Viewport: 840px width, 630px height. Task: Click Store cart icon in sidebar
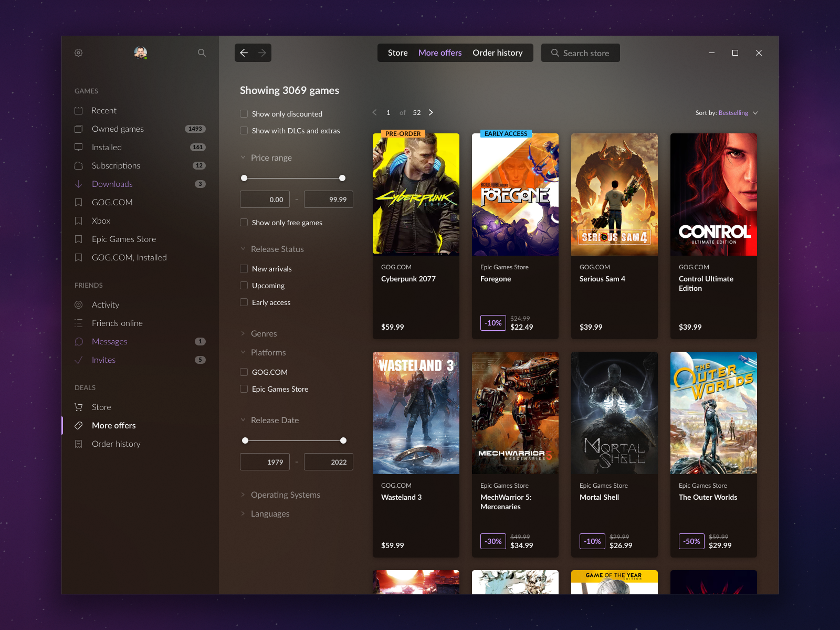pos(79,407)
